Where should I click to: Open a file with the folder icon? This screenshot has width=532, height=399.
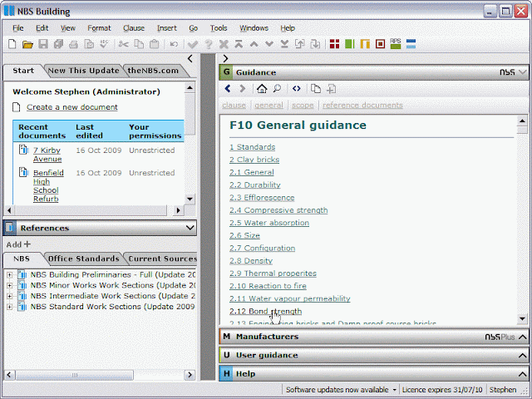27,44
